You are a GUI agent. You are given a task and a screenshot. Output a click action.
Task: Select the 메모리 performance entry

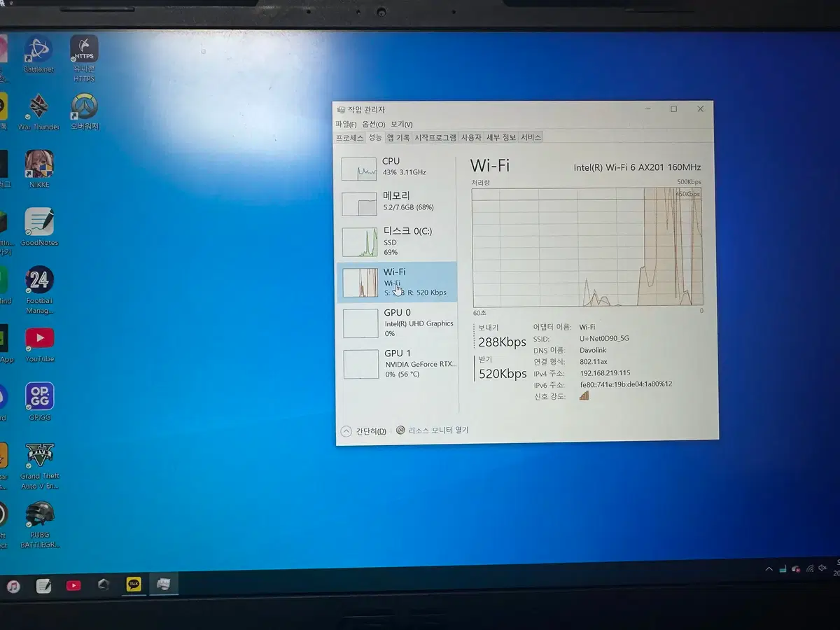[x=396, y=202]
